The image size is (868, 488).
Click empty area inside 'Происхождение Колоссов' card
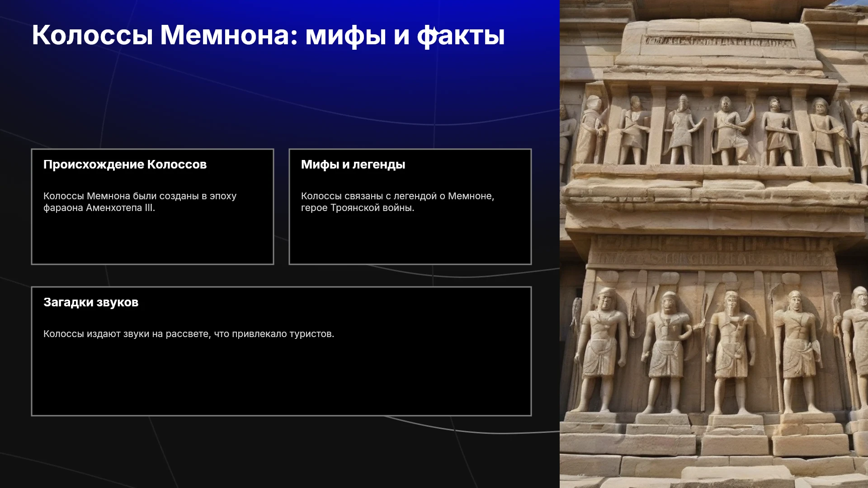tap(152, 239)
